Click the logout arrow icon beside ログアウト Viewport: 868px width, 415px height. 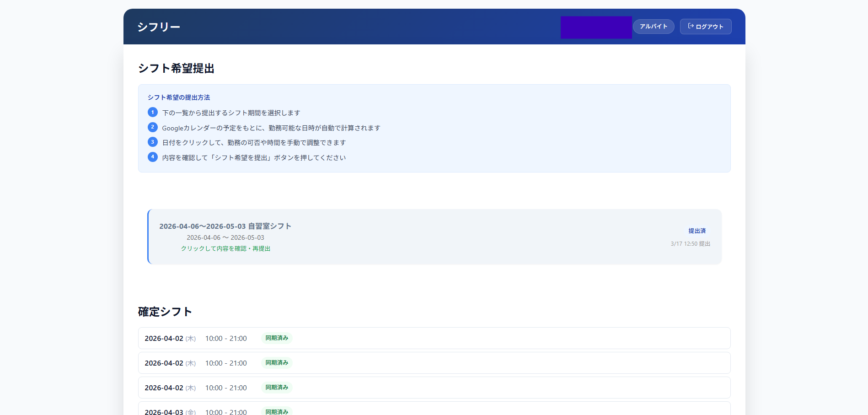point(691,26)
